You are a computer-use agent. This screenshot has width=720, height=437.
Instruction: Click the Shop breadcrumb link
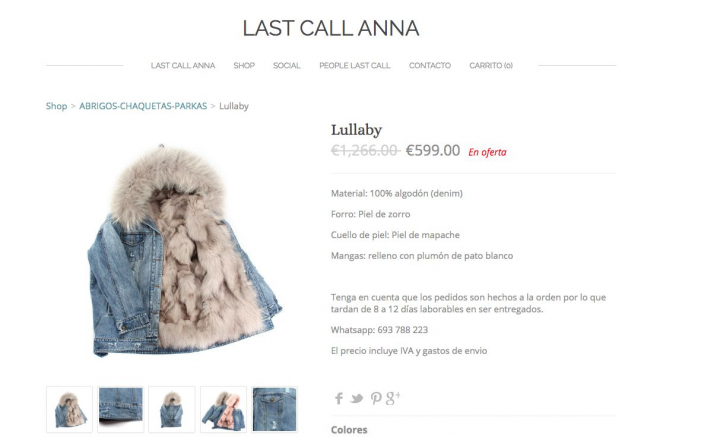point(56,106)
